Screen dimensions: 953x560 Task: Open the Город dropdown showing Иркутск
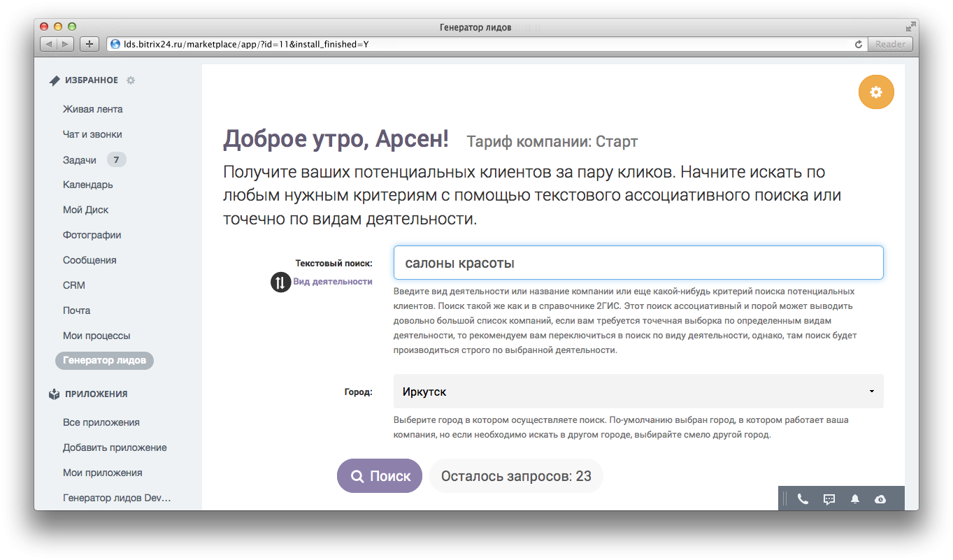638,391
